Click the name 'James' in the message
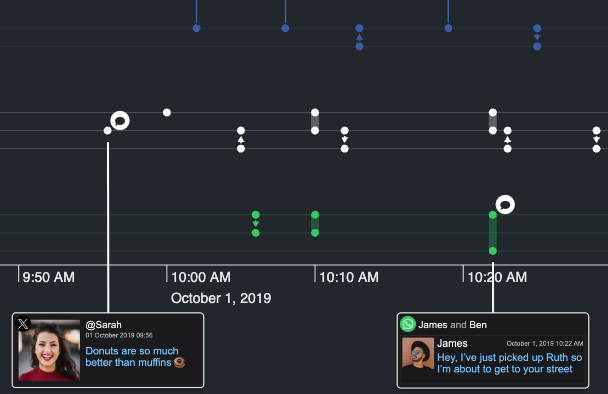Screen dimensions: 608x394 coord(452,344)
